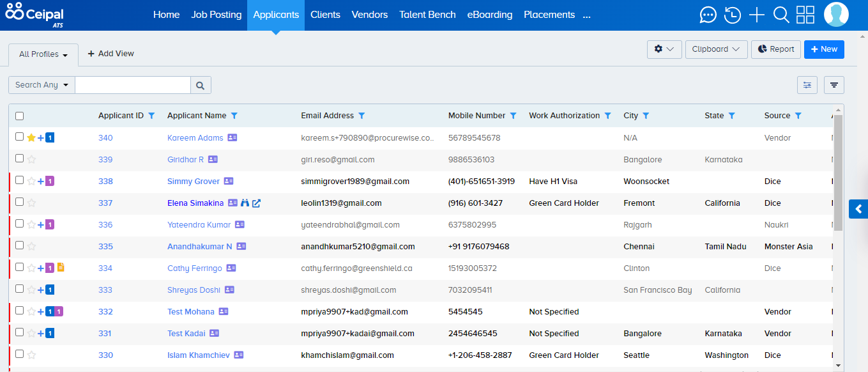Open the global search magnifier in navbar
The width and height of the screenshot is (868, 372).
[781, 14]
